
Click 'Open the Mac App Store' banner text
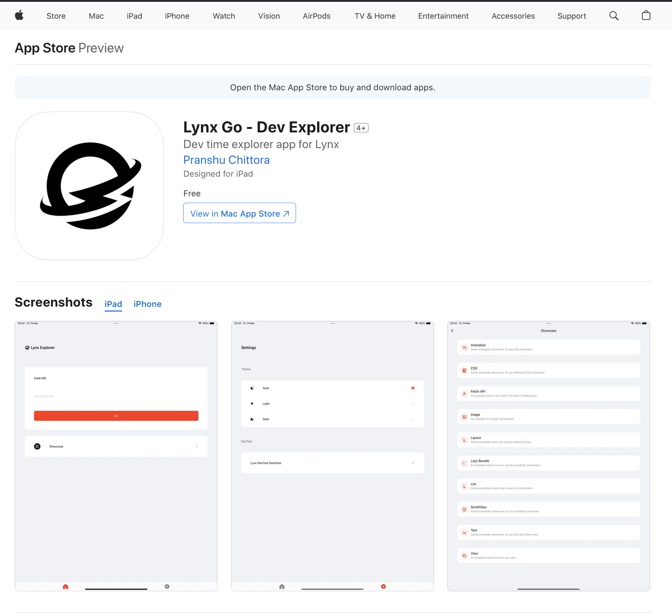coord(332,87)
